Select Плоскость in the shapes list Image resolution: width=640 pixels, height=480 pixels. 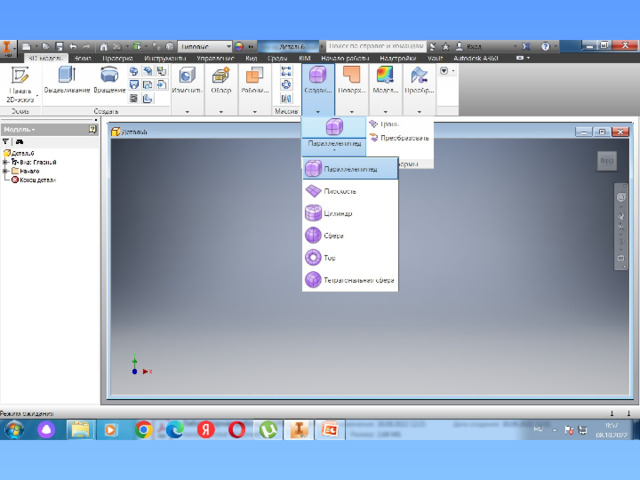pyautogui.click(x=339, y=191)
